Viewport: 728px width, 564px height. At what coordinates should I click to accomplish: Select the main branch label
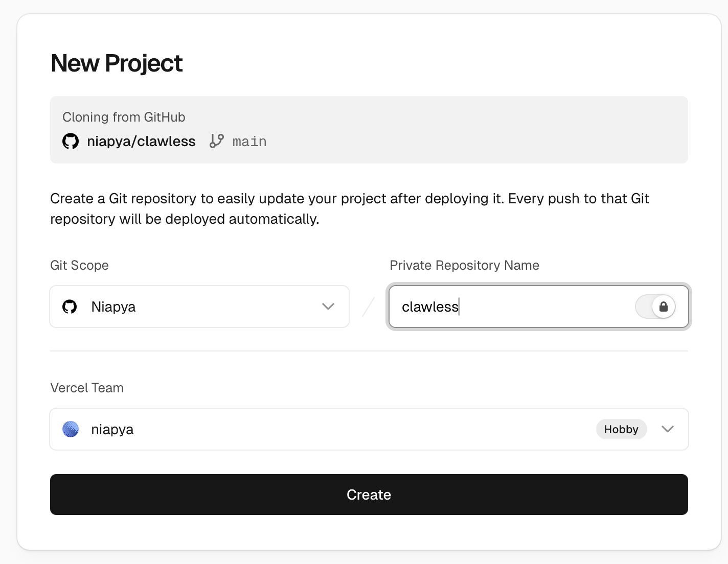[249, 141]
